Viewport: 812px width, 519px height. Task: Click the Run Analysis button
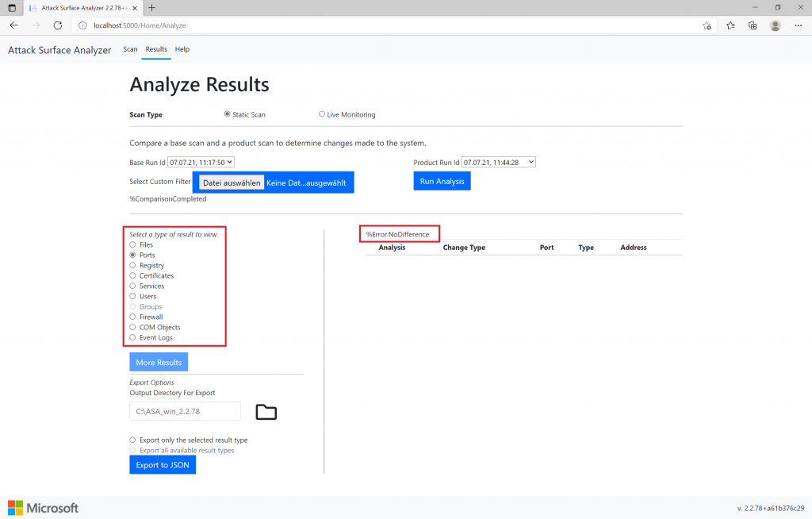click(442, 181)
